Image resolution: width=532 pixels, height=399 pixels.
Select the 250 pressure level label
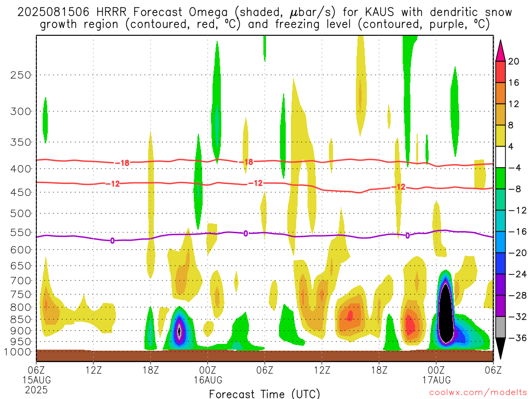pos(21,75)
